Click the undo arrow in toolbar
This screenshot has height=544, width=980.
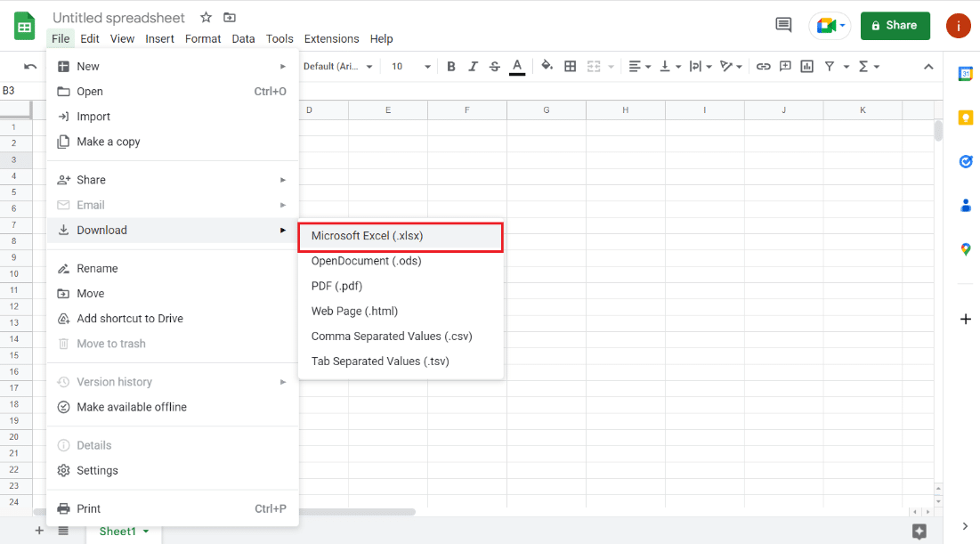[30, 66]
